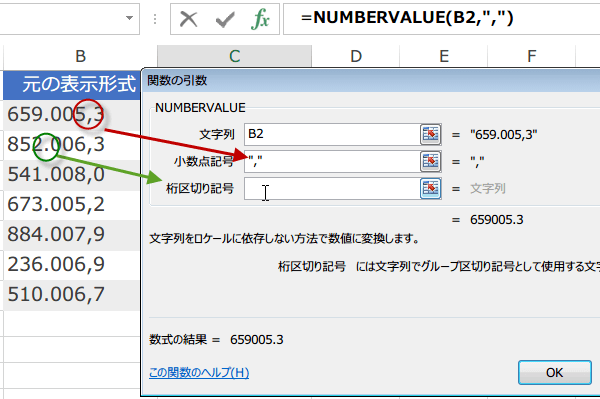Collapse dialog using 小数点記号 range selector icon
The width and height of the screenshot is (600, 399).
point(430,161)
